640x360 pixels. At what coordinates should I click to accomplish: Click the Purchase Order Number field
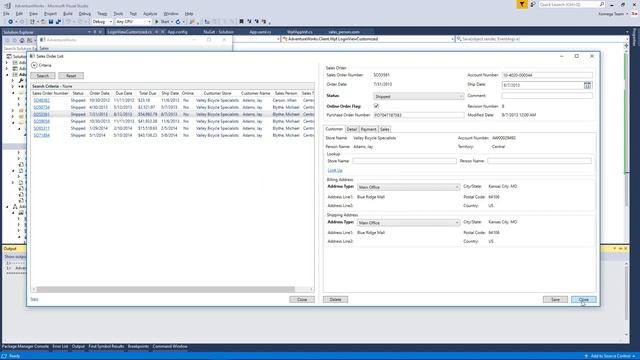click(418, 115)
